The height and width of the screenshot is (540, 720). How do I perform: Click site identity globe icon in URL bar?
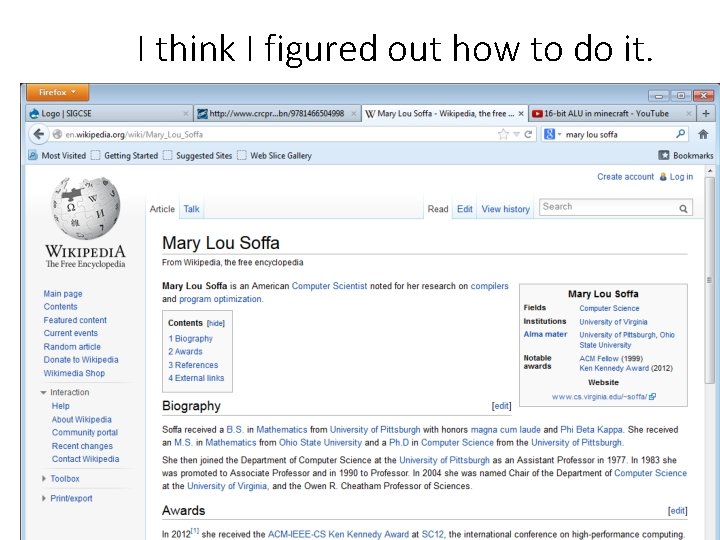coord(57,134)
